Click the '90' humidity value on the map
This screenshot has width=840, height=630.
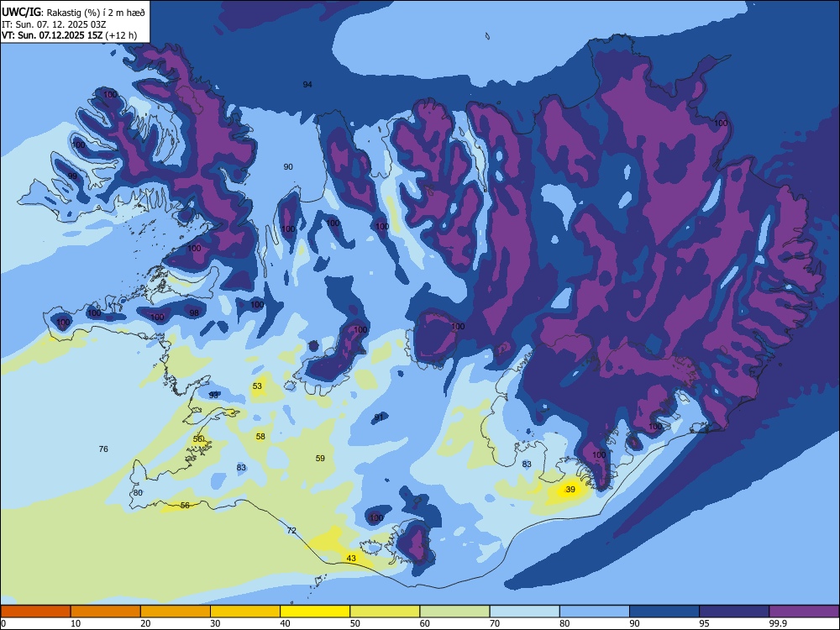click(288, 166)
